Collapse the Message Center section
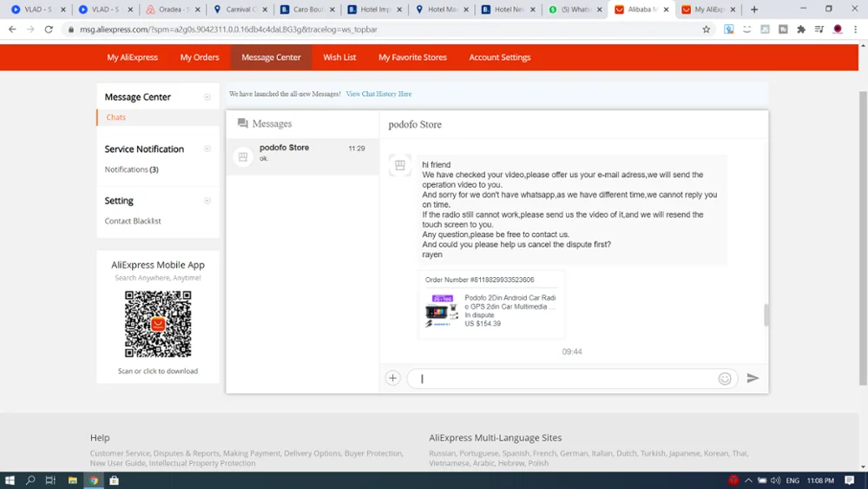 click(207, 97)
